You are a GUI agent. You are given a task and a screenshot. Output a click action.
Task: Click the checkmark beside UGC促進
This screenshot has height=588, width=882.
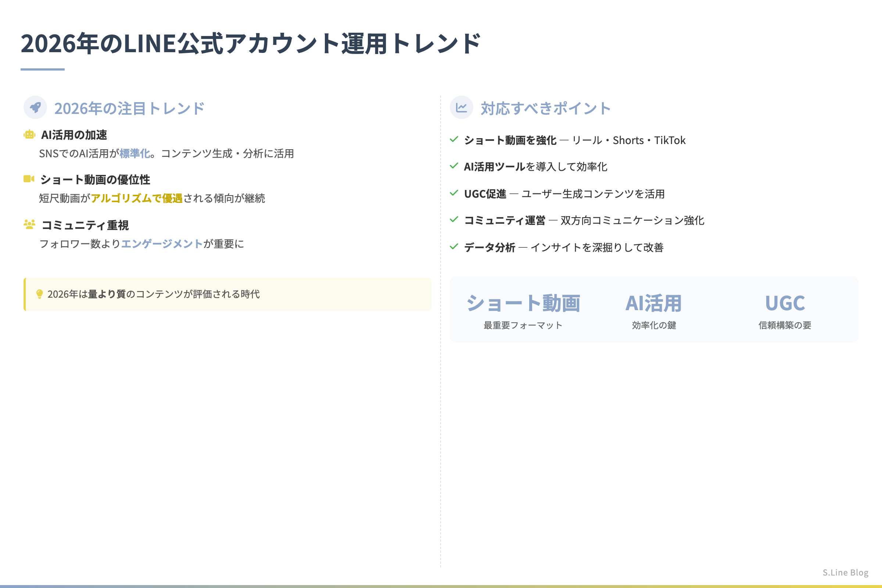(454, 193)
